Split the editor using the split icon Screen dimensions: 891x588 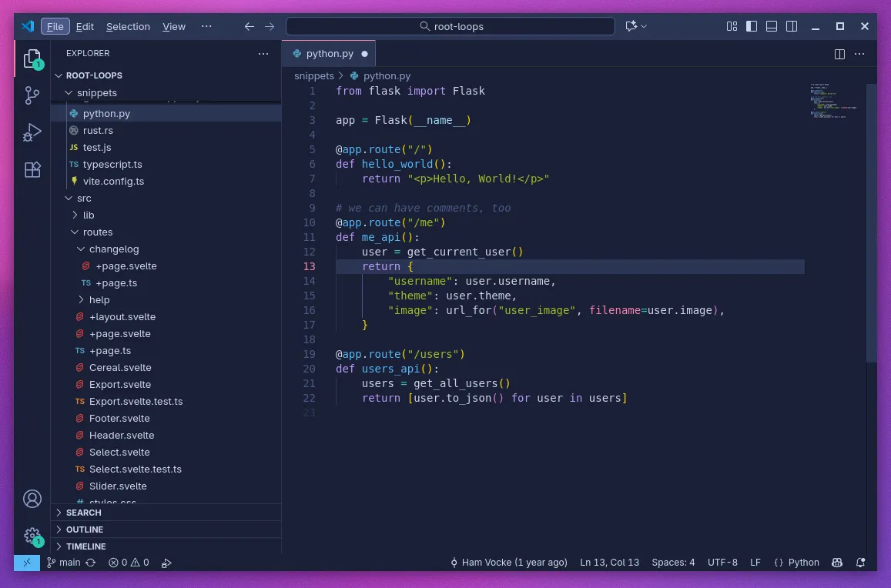point(839,54)
